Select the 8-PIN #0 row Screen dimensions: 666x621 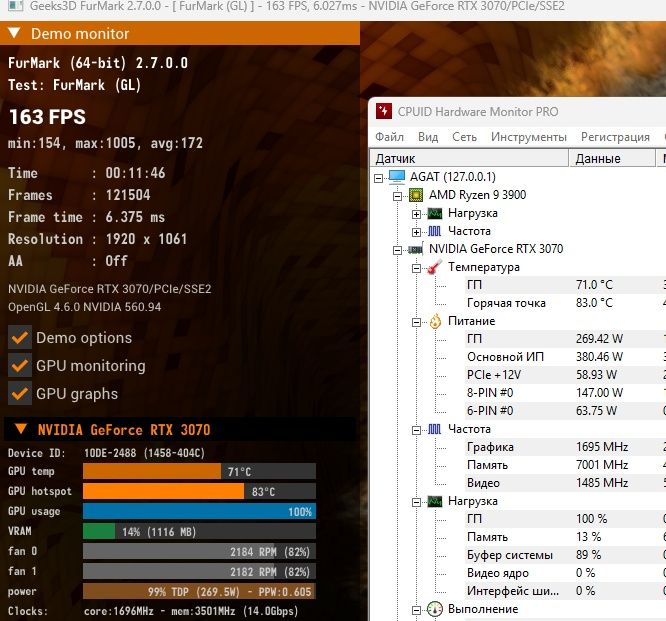coord(565,392)
